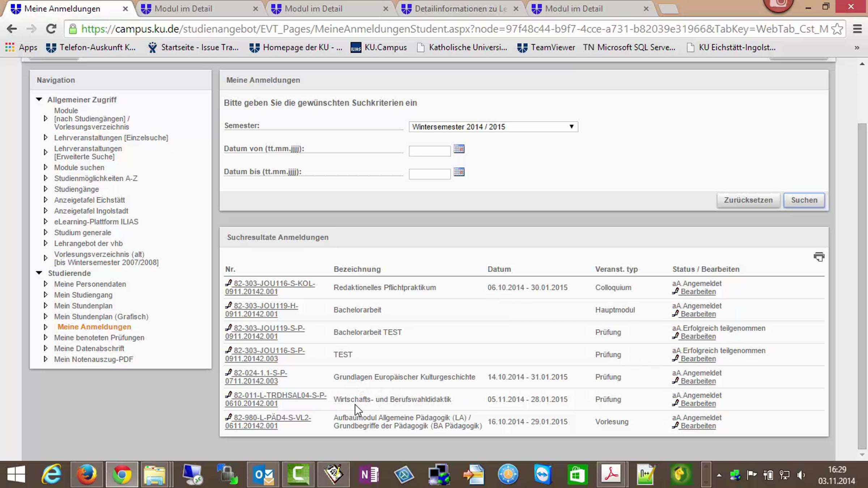Open the Windows Store taskbar icon

(x=577, y=474)
